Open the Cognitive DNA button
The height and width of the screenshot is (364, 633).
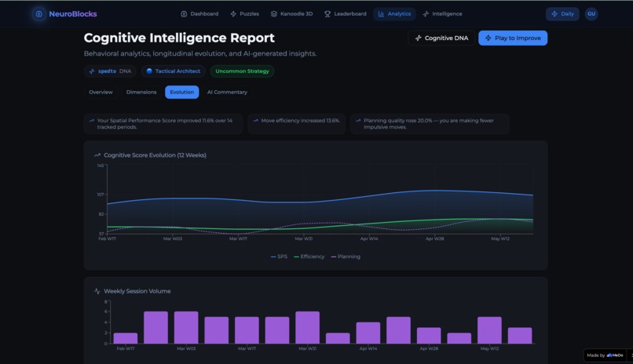coord(441,38)
